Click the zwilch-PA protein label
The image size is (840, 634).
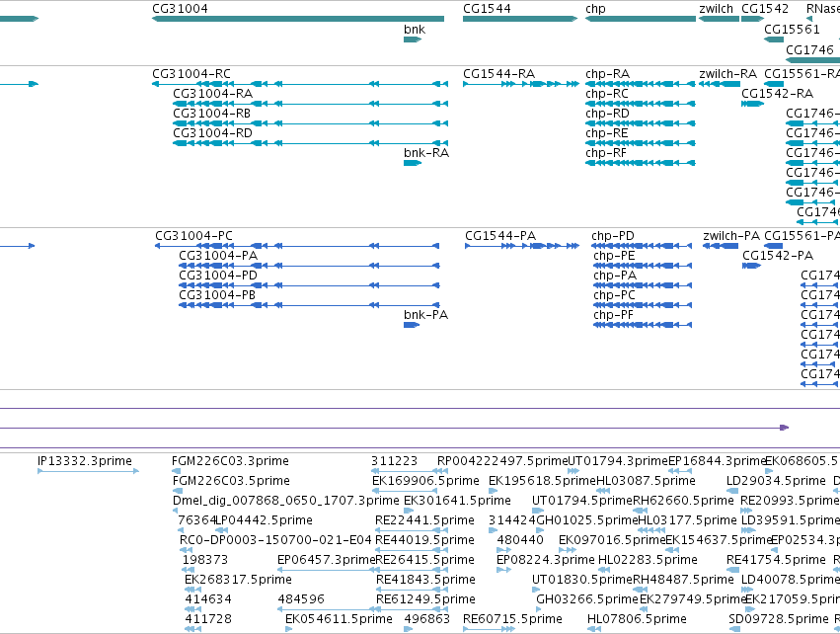731,236
